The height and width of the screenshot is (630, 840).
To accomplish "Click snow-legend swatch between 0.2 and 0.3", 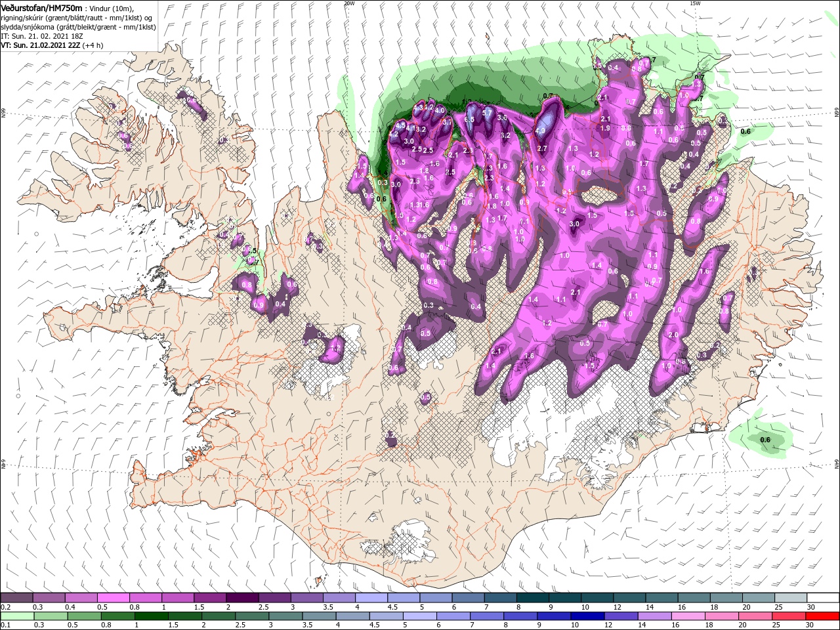I will click(x=17, y=598).
